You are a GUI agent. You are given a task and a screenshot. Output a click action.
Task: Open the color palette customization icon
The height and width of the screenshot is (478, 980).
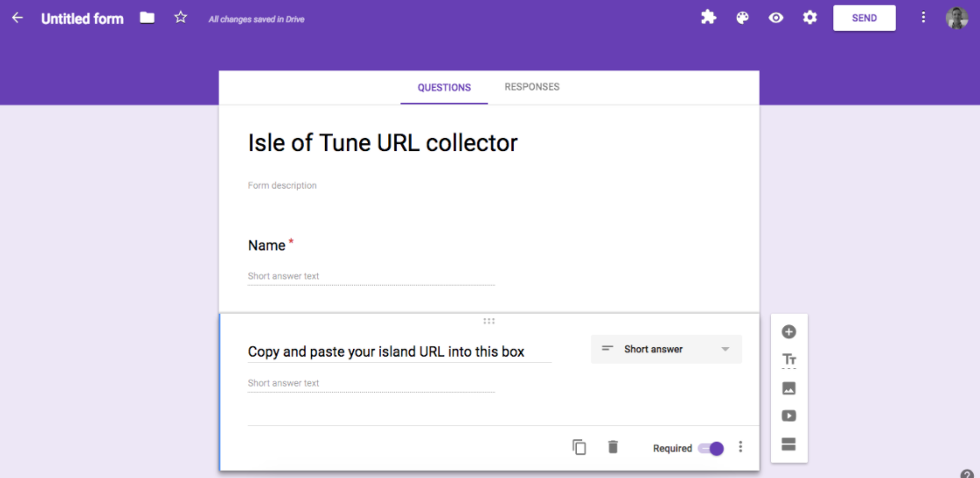pos(743,18)
